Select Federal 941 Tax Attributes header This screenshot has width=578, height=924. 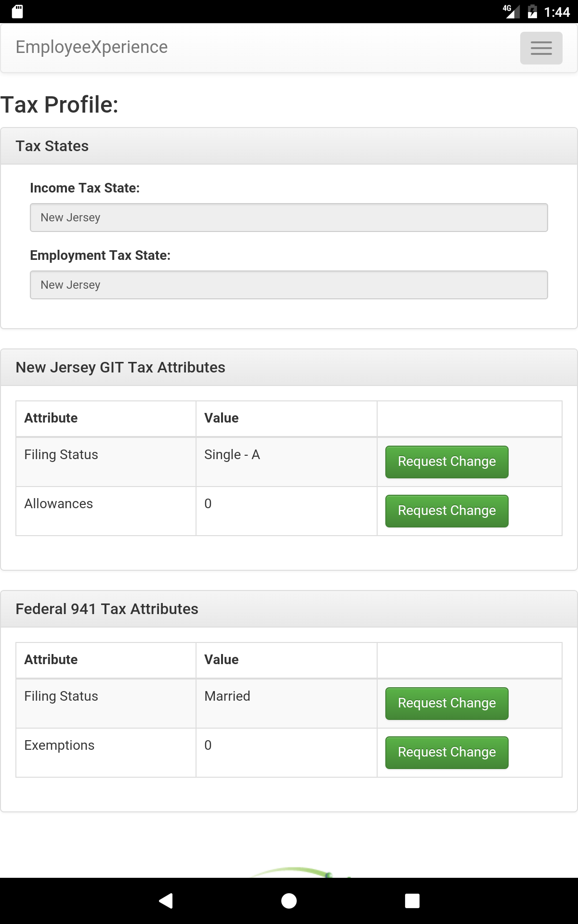(x=289, y=609)
